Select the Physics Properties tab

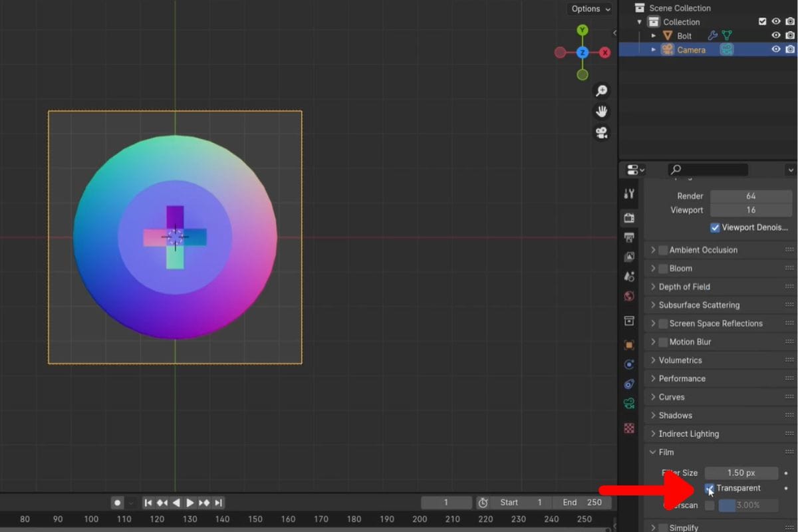pyautogui.click(x=629, y=384)
